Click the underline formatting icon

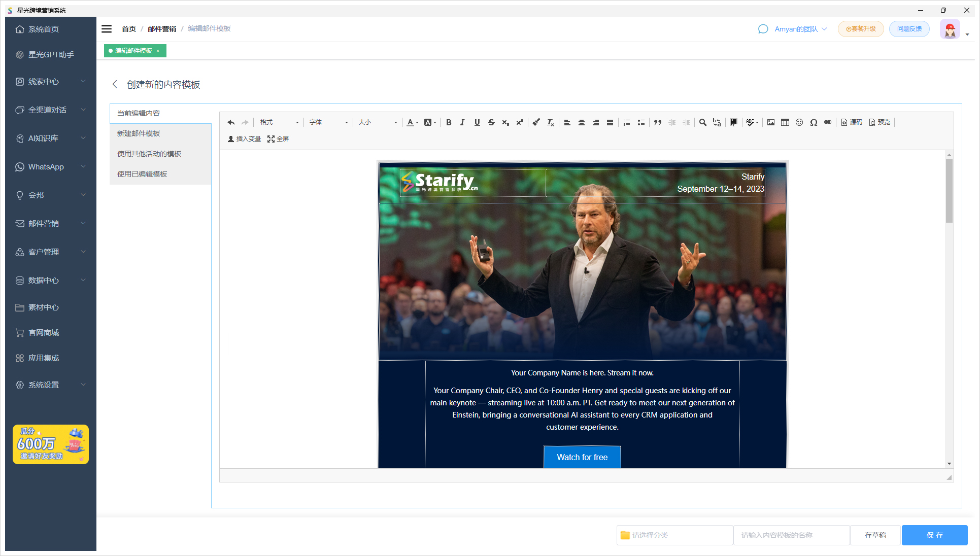tap(478, 122)
